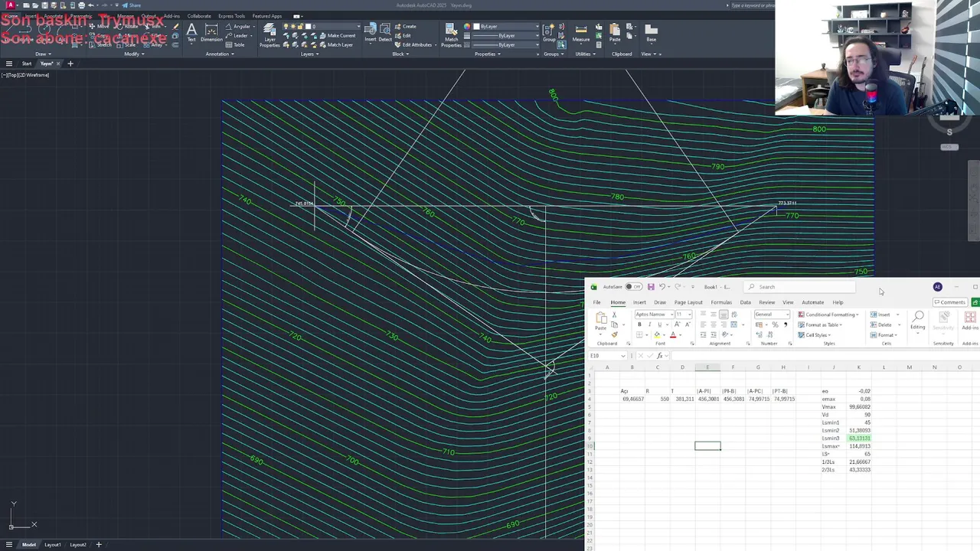
Task: Open Excel Conditional Formatting dropdown
Action: pos(828,315)
